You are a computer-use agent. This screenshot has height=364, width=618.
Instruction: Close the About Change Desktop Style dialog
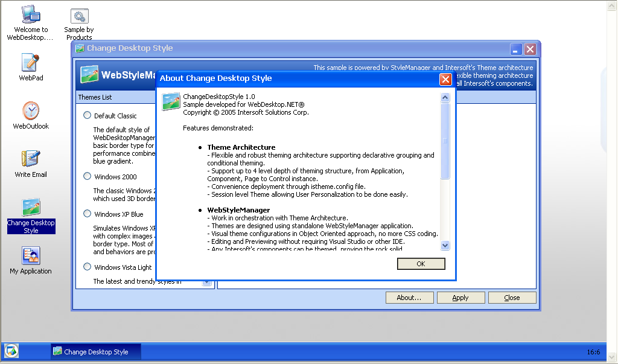coord(445,79)
